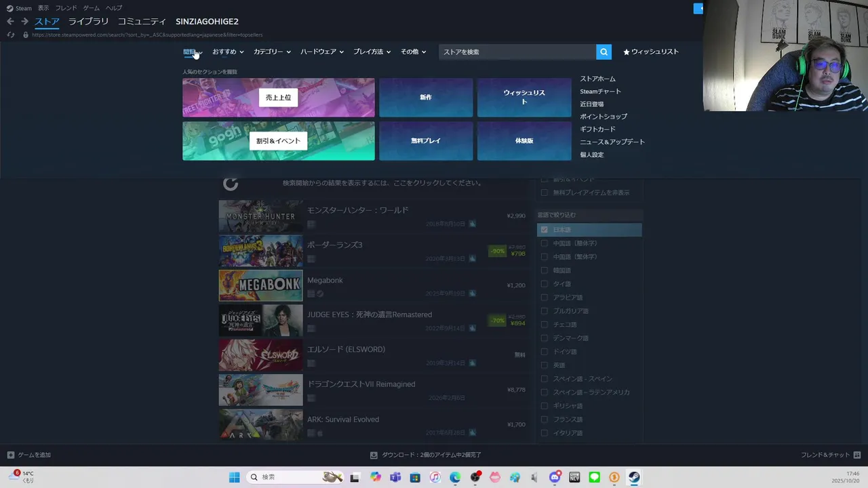
Task: Open the 売上上位 top sellers tile
Action: [278, 98]
